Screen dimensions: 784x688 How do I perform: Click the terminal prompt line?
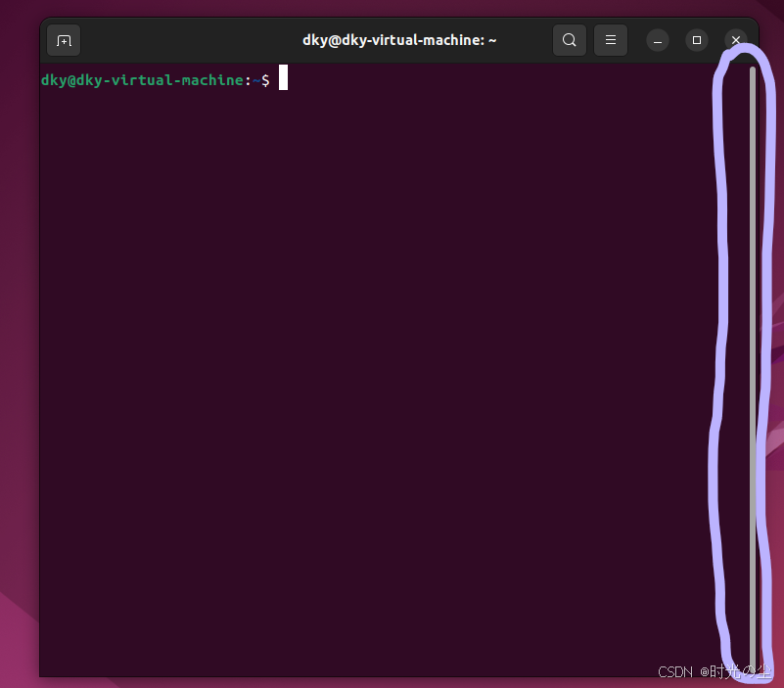(x=157, y=80)
